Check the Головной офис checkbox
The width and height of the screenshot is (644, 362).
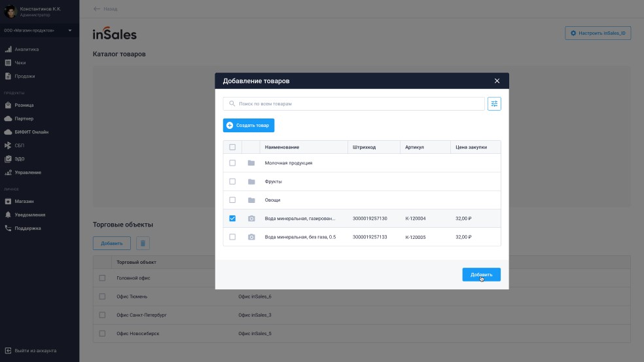102,278
